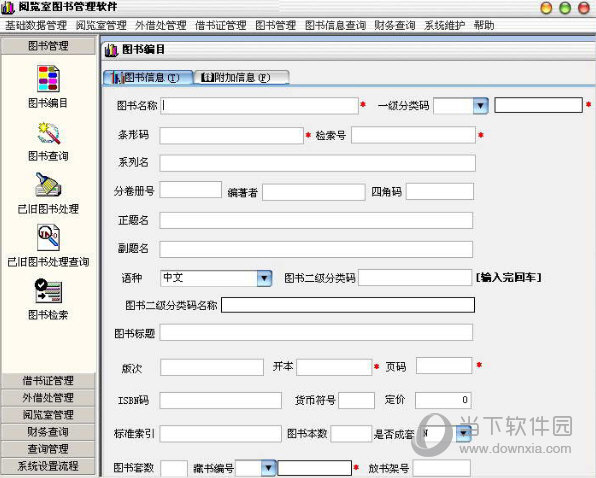
Task: Focus the 货币符号 input field
Action: (357, 400)
